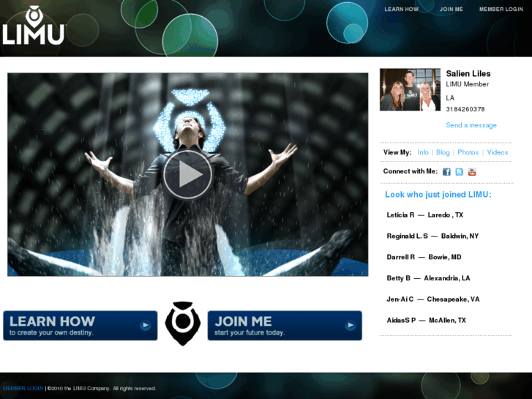Open Salien Liles' Facebook profile icon
This screenshot has height=399, width=532.
pyautogui.click(x=446, y=172)
